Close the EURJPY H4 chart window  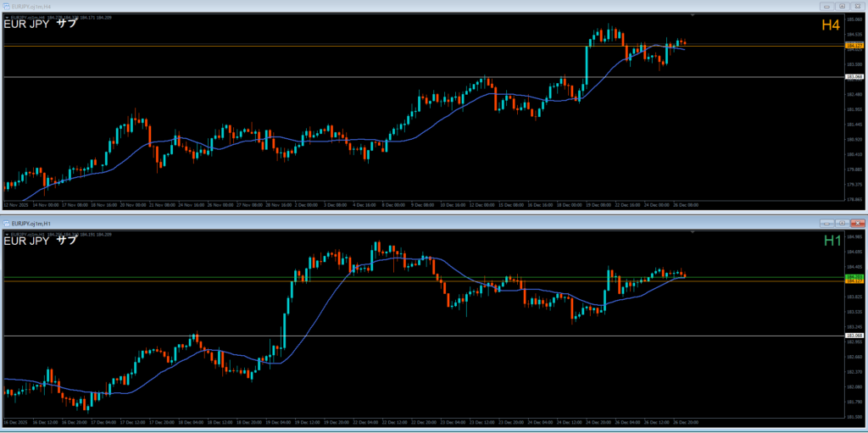tap(857, 5)
